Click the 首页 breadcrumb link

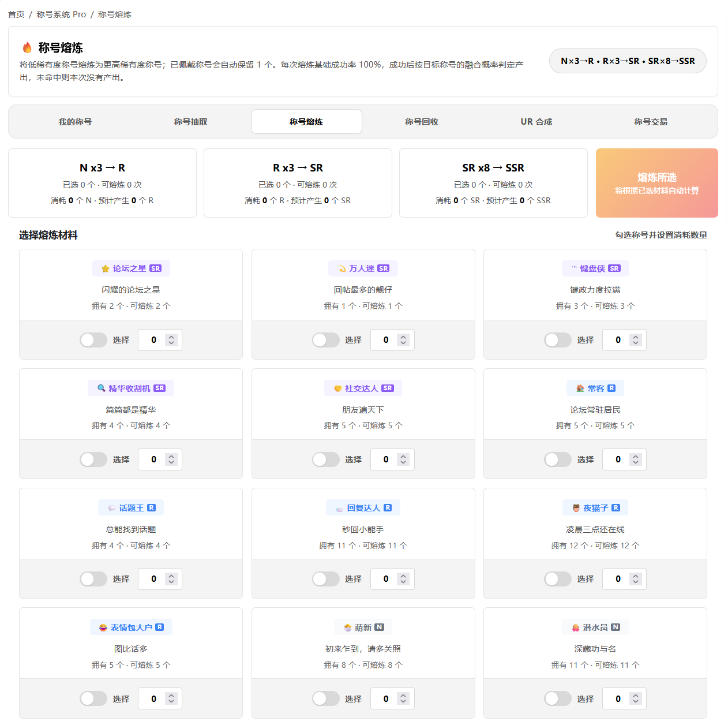[x=16, y=14]
